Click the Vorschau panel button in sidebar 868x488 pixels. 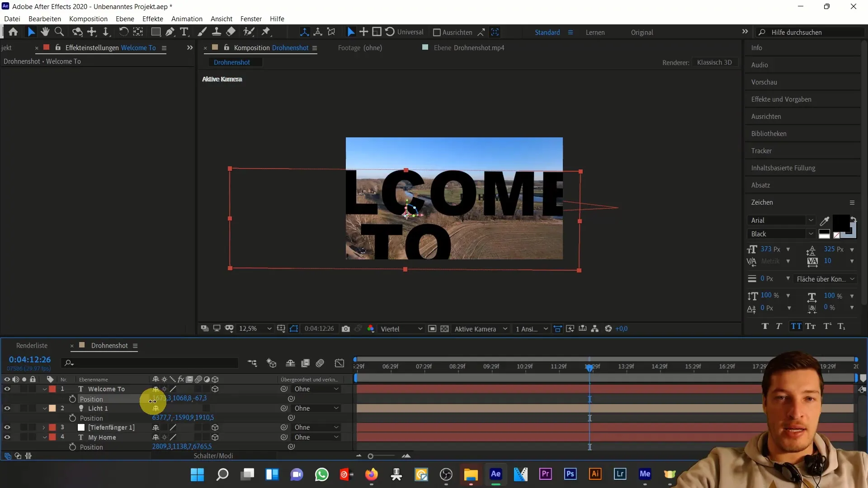click(x=763, y=82)
